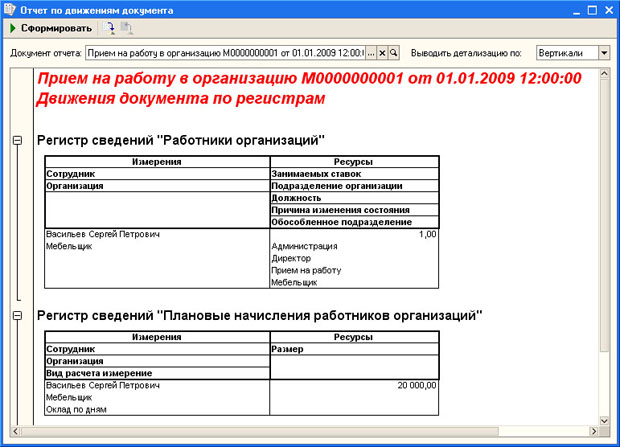
Task: Collapse the Плановые начисления register group
Action: point(17,316)
